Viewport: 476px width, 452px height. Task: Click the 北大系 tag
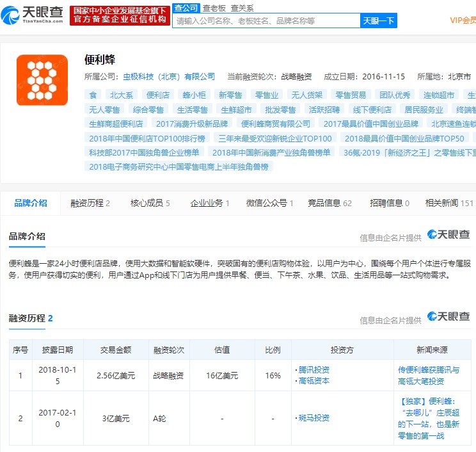(x=122, y=95)
